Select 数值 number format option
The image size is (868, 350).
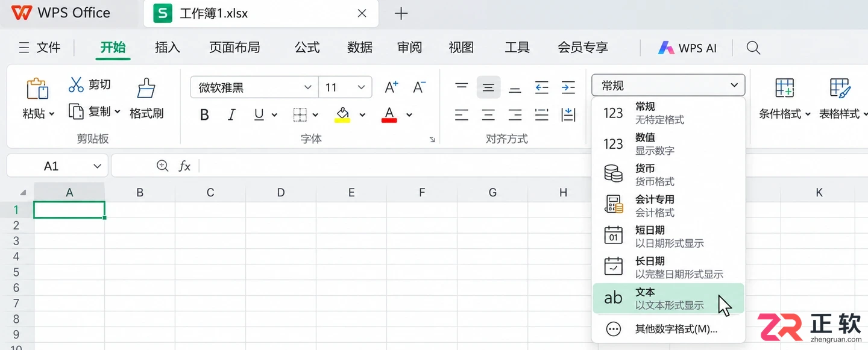point(668,144)
